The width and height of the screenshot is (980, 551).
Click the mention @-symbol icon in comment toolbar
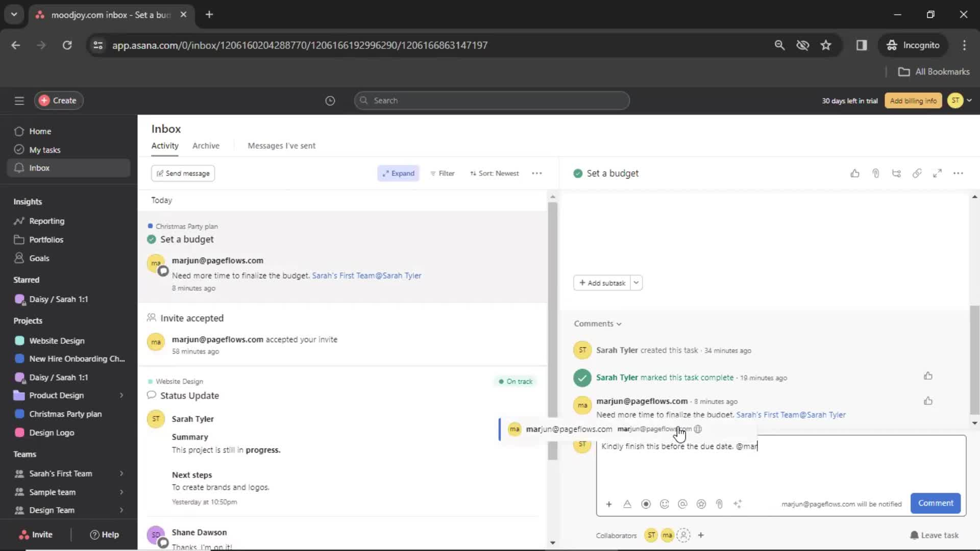[682, 503]
